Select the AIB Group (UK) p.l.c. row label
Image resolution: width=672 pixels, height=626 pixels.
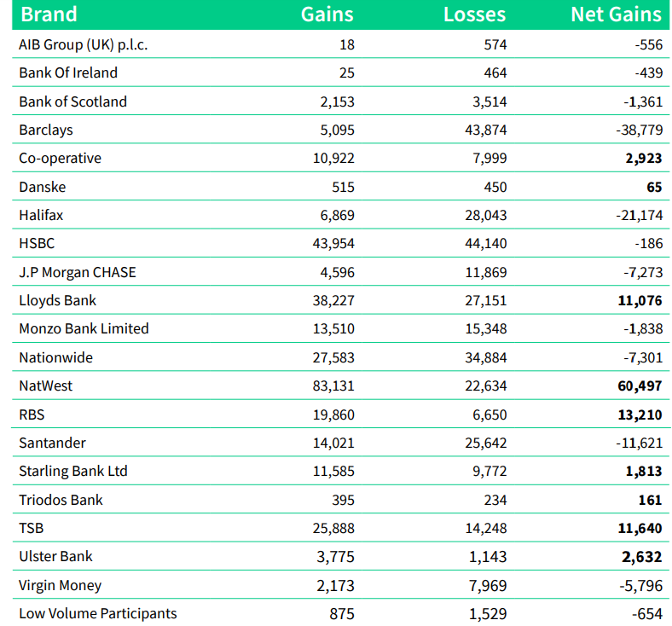coord(83,44)
